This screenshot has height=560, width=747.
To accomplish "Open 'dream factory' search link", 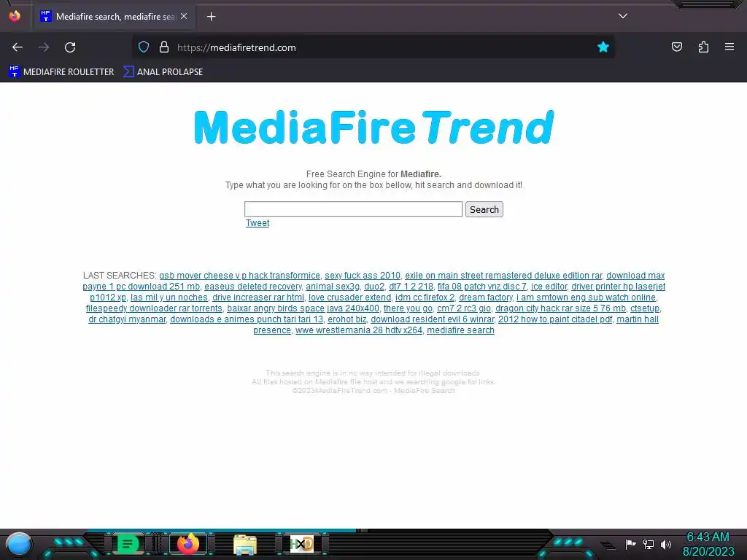I will 485,297.
